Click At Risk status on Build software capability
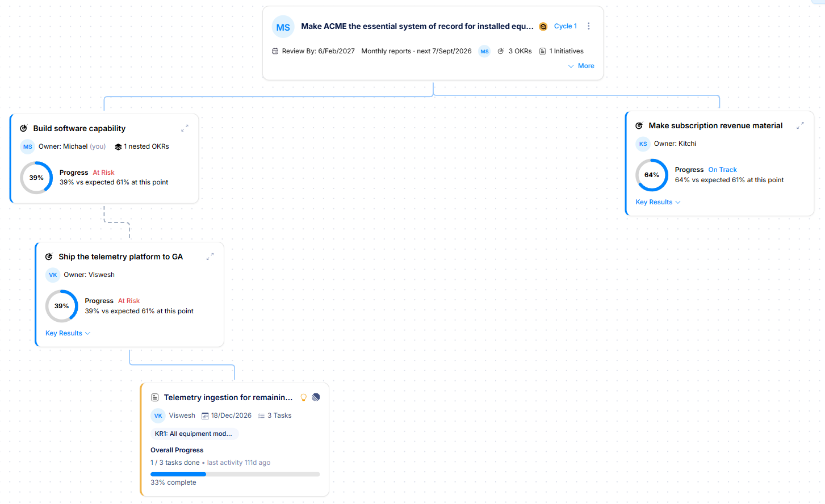The image size is (825, 504). click(103, 173)
